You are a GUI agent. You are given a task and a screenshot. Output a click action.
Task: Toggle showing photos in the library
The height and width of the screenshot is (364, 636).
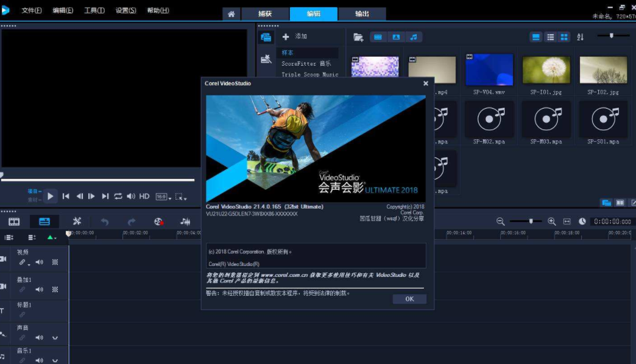396,37
